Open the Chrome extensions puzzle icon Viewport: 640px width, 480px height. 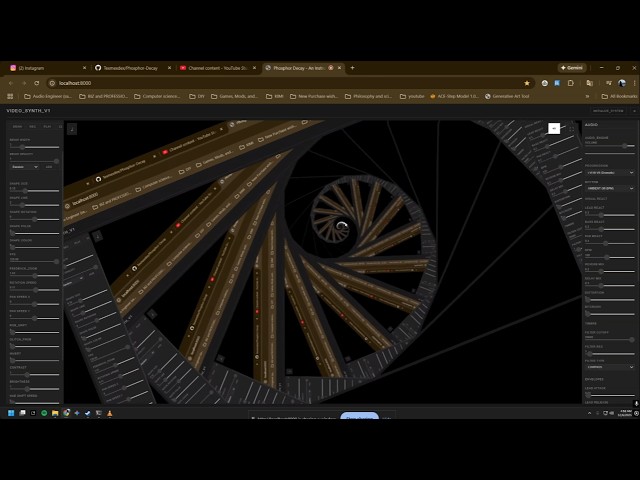(571, 83)
